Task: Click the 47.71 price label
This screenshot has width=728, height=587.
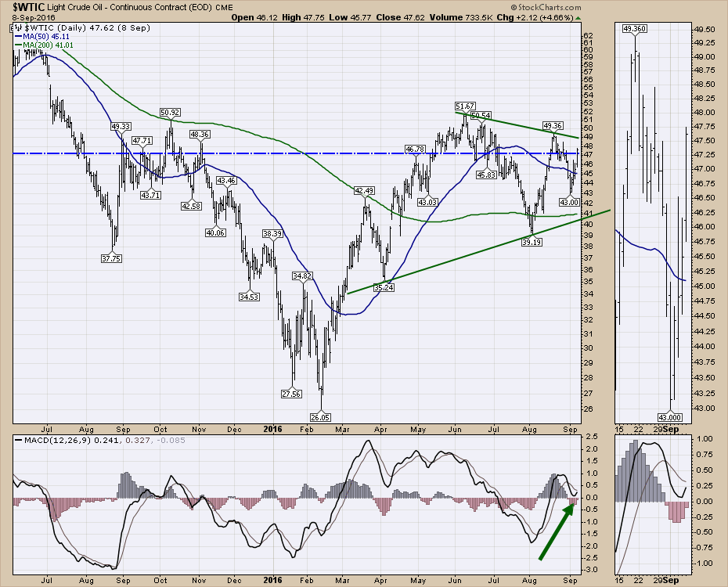Action: point(142,140)
